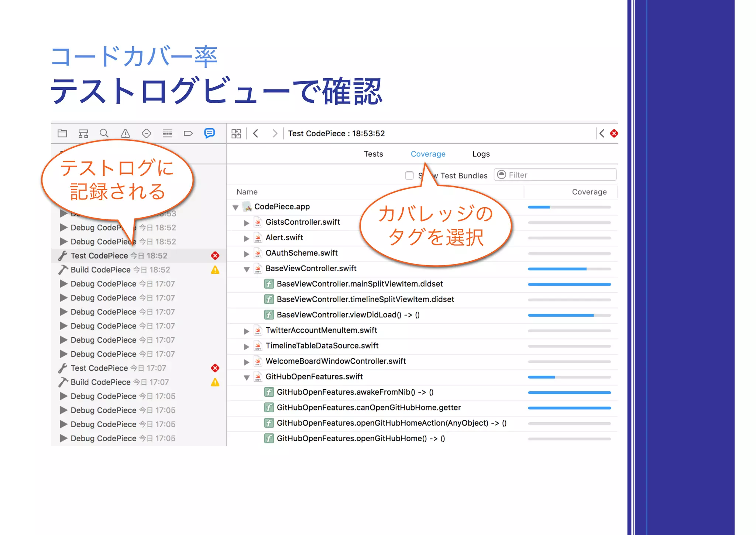The width and height of the screenshot is (756, 535).
Task: Select the Test CodePiece 今日 18:52 report
Action: click(x=139, y=256)
